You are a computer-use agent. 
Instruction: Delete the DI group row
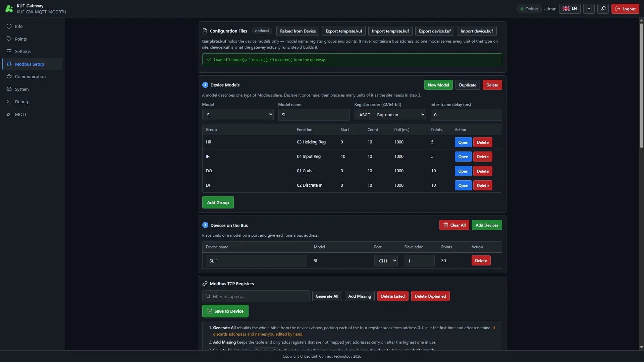point(483,185)
